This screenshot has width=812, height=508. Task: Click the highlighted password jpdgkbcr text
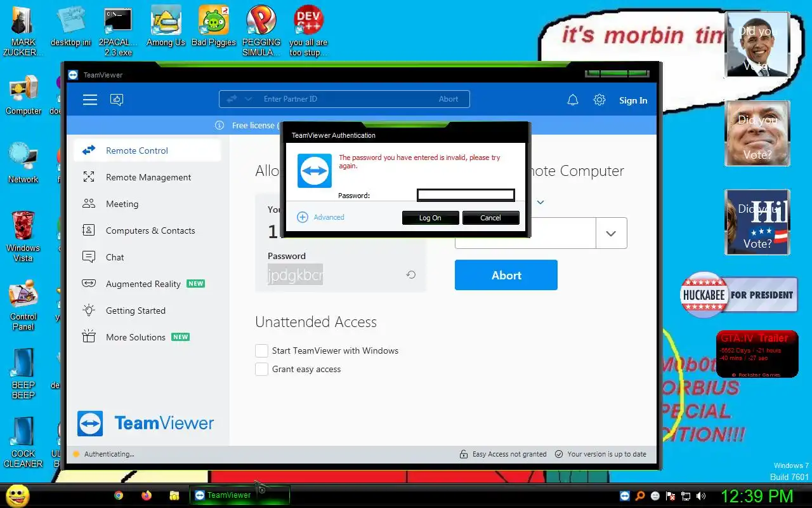[296, 275]
